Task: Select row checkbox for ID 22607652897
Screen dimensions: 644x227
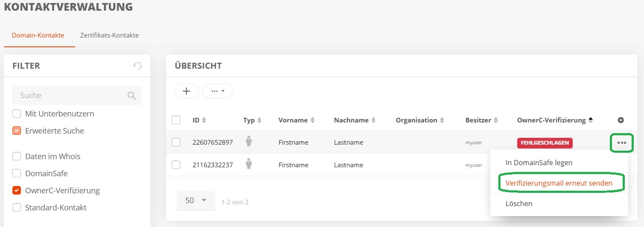Action: 176,143
